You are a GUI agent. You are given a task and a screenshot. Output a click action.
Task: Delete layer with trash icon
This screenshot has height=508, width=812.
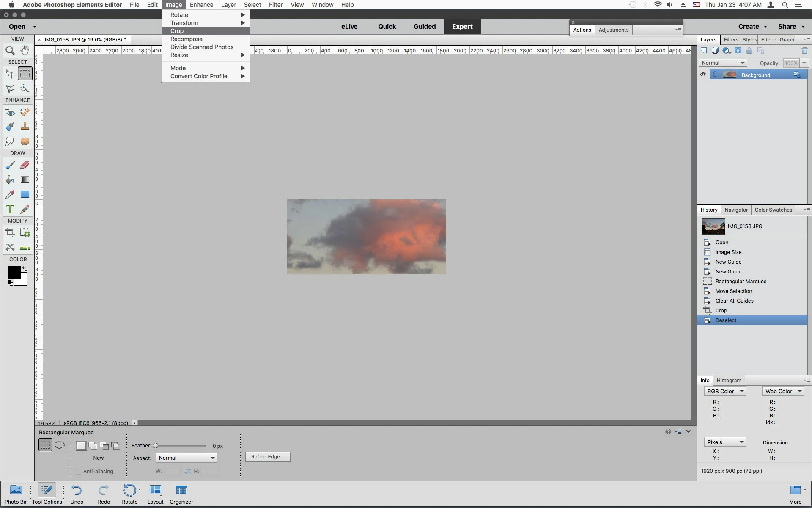(804, 51)
